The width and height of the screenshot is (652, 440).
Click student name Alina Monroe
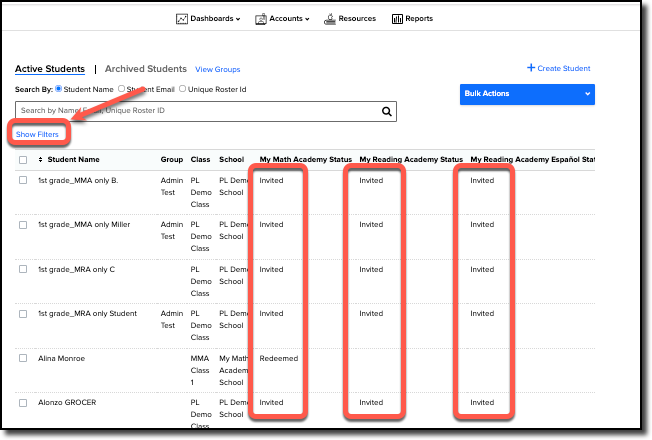(x=62, y=358)
